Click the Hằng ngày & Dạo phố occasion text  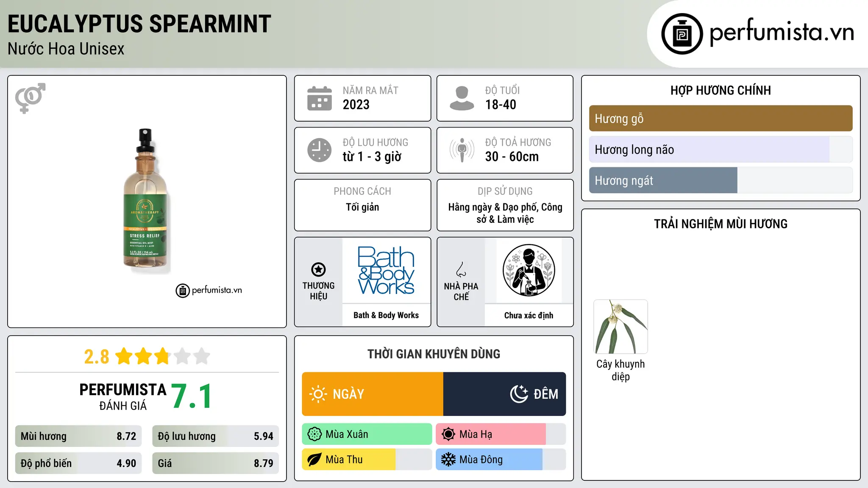pyautogui.click(x=505, y=213)
